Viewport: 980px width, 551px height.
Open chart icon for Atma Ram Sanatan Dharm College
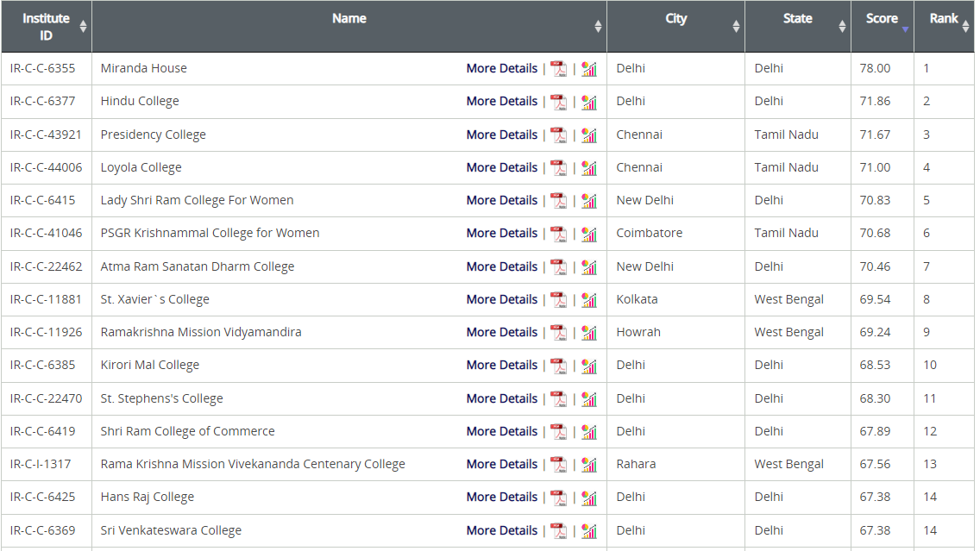[588, 266]
